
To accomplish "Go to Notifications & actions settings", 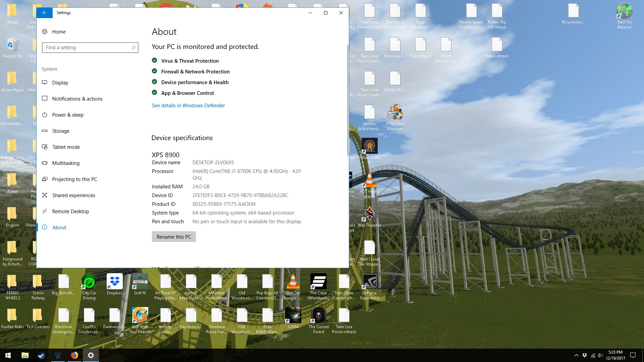I will [x=77, y=99].
